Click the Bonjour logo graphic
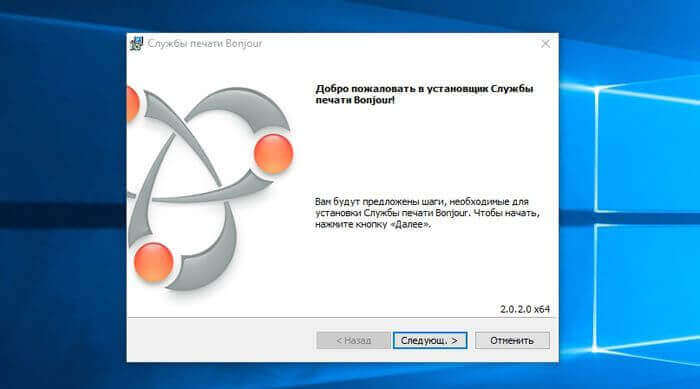The height and width of the screenshot is (389, 700). [210, 188]
